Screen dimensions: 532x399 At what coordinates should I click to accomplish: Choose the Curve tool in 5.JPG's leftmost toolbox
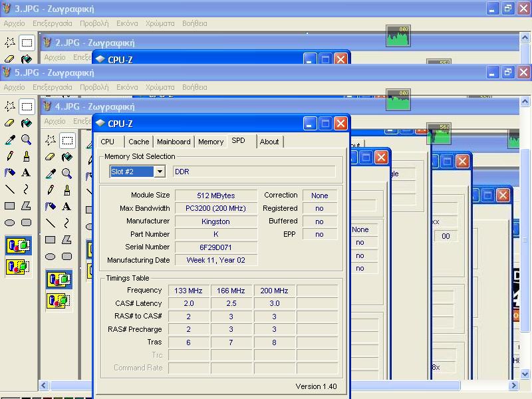(x=27, y=190)
